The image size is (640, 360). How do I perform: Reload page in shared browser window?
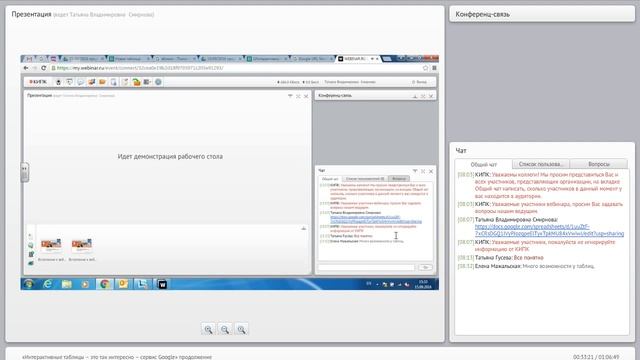[x=44, y=68]
